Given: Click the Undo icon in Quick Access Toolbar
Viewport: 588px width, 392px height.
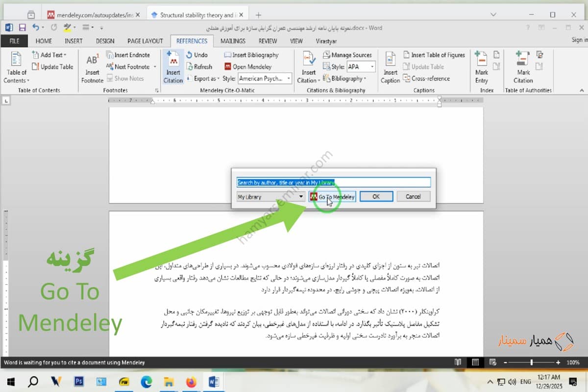Looking at the screenshot, I should click(x=35, y=28).
